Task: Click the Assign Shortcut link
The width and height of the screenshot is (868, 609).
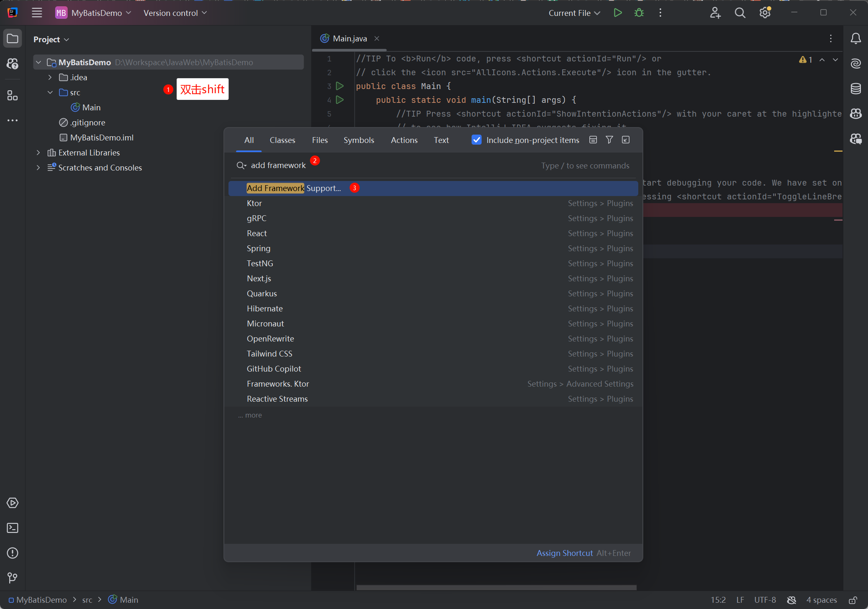Action: click(x=565, y=553)
